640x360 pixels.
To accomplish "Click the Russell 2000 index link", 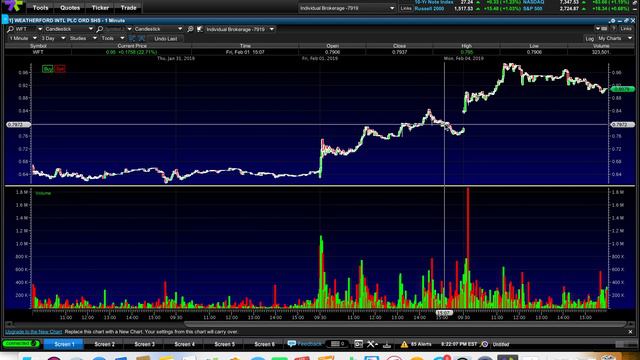I will tap(429, 9).
